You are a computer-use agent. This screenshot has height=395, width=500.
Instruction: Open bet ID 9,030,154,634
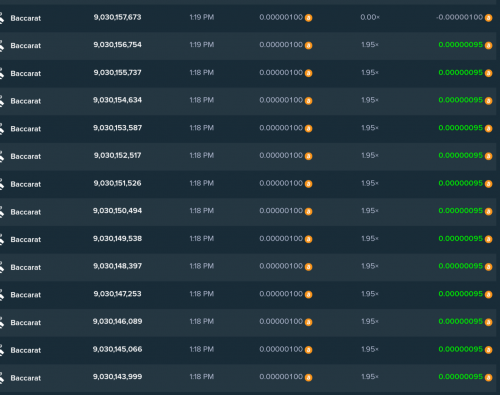117,100
